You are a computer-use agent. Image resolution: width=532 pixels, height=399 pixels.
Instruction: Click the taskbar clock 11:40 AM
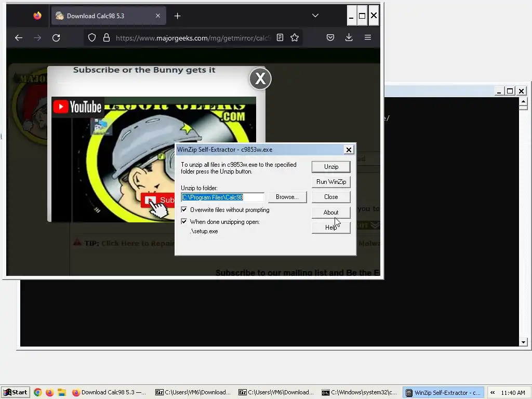[x=513, y=393]
